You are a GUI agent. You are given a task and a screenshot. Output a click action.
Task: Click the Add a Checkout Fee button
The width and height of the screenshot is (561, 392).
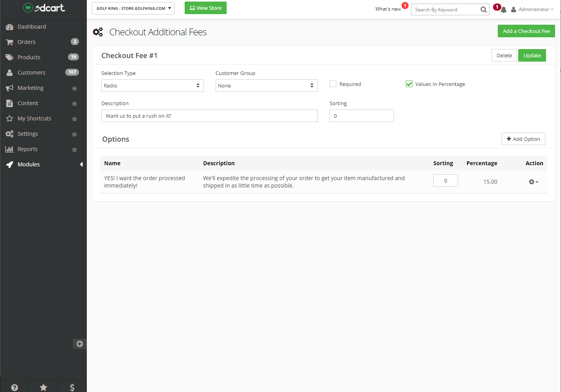526,31
